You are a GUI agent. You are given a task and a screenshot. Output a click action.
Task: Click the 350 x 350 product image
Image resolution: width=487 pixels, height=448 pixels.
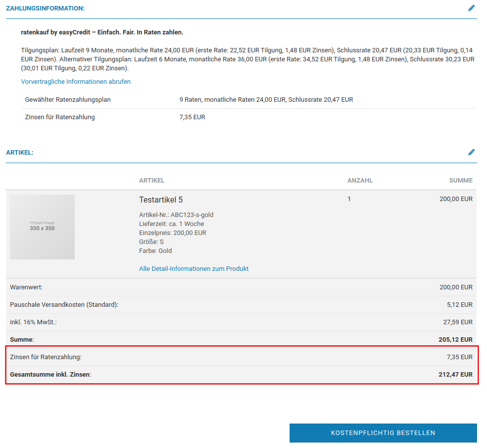42,227
